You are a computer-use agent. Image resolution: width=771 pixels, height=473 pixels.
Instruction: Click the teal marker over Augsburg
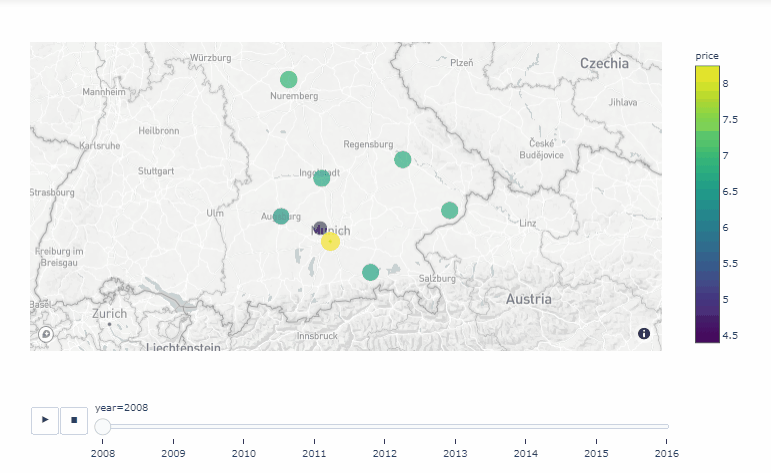pos(281,216)
